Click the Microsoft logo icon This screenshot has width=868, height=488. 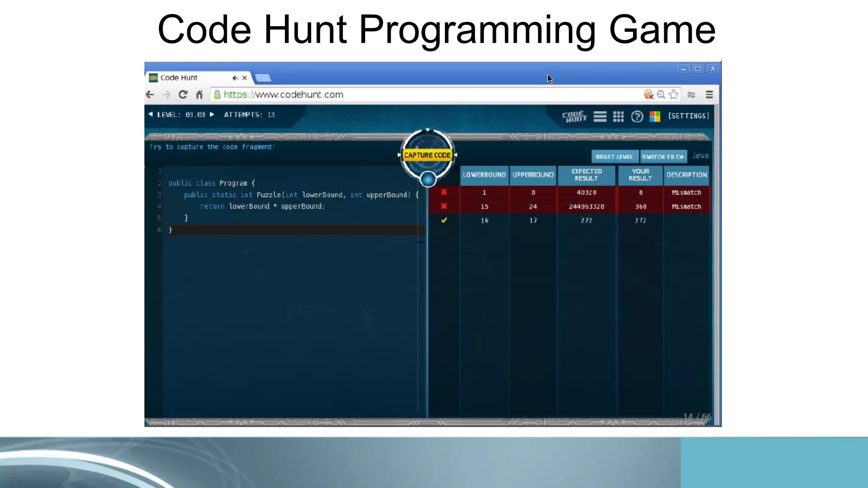coord(655,116)
